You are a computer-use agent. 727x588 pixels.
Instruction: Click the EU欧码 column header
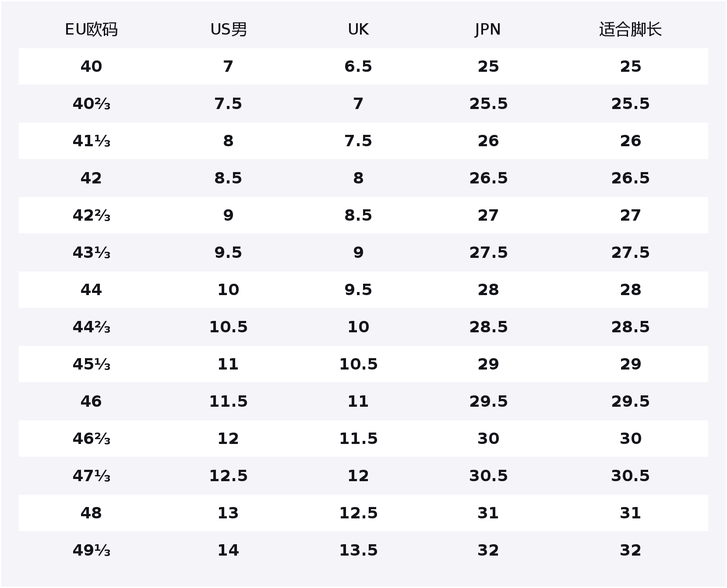[91, 29]
